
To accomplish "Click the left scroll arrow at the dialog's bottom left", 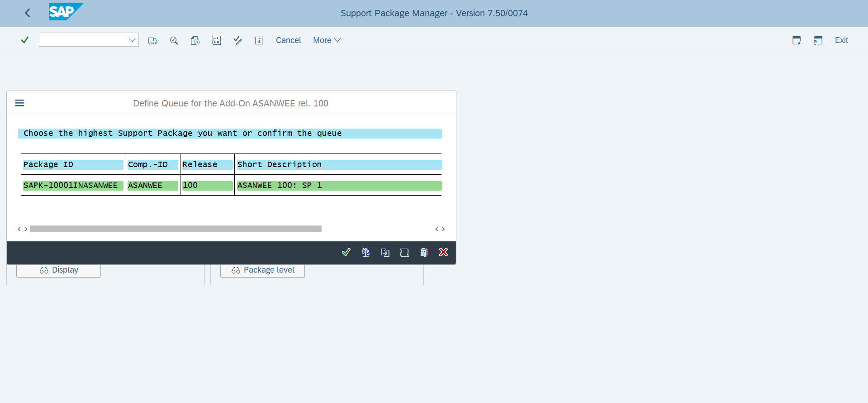I will (19, 229).
